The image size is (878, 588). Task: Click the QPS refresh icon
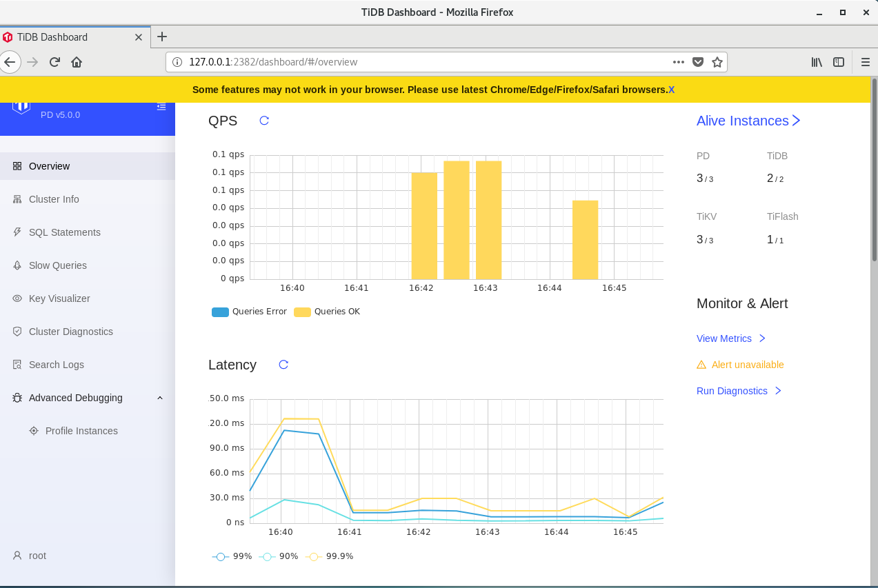pyautogui.click(x=264, y=121)
